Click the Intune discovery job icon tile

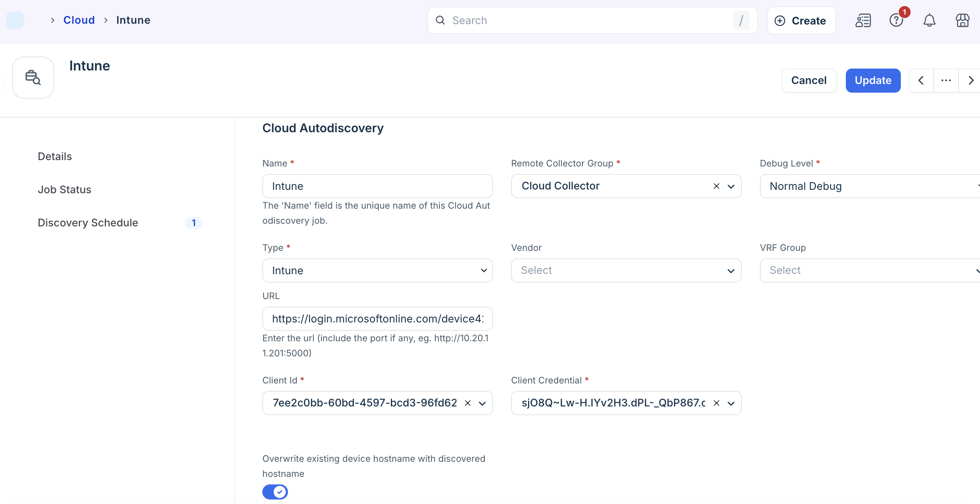point(33,78)
